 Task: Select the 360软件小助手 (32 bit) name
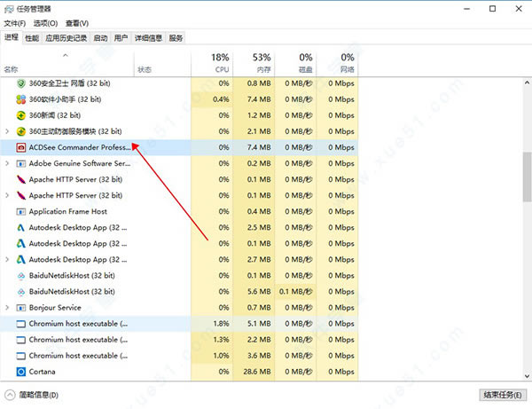coord(65,99)
